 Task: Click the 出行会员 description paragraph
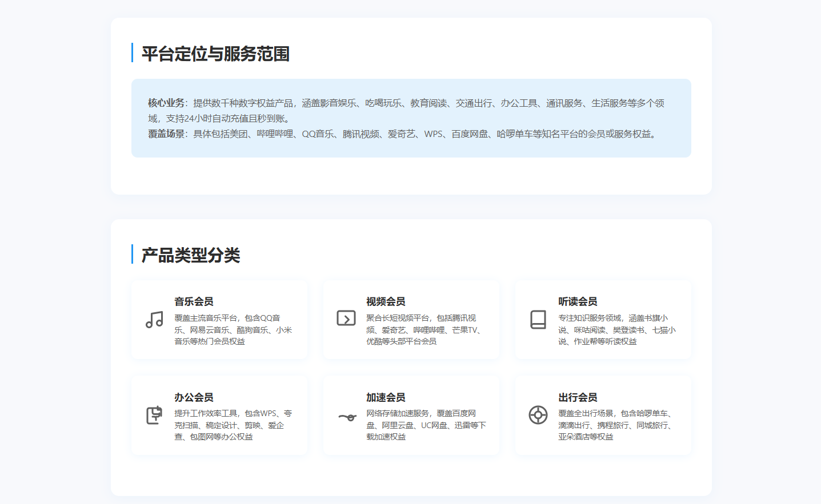coord(617,425)
